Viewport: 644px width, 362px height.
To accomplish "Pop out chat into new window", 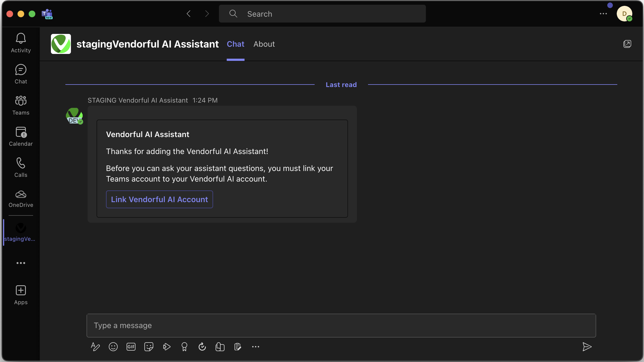I will pyautogui.click(x=627, y=44).
